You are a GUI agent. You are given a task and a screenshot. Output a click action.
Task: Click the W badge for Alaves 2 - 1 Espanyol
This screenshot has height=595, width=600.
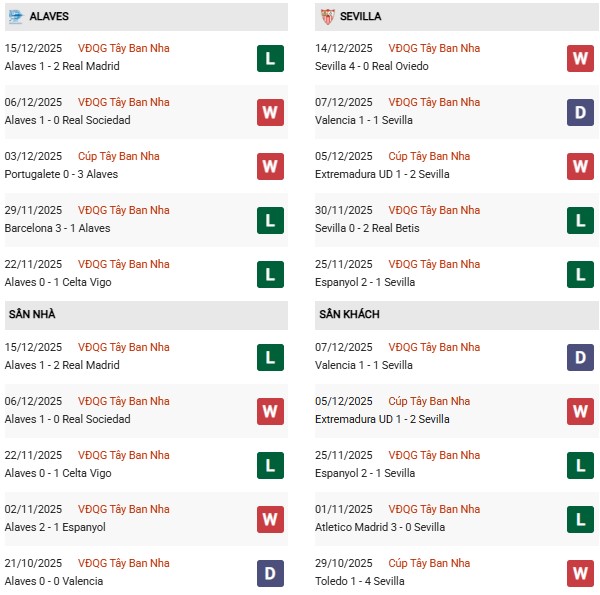[269, 519]
